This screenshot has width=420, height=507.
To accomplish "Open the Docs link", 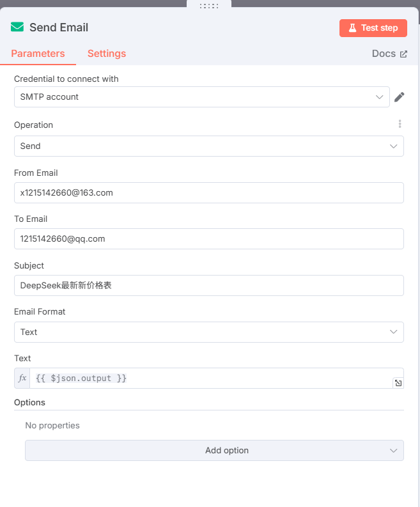I will tap(384, 54).
